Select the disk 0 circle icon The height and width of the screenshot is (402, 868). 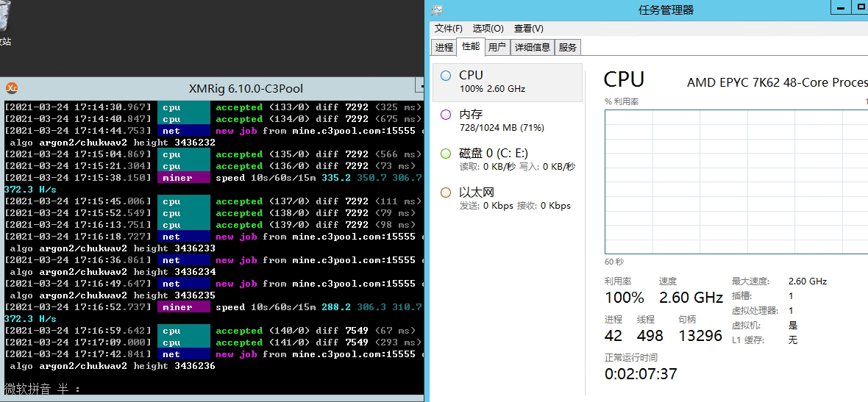click(446, 154)
